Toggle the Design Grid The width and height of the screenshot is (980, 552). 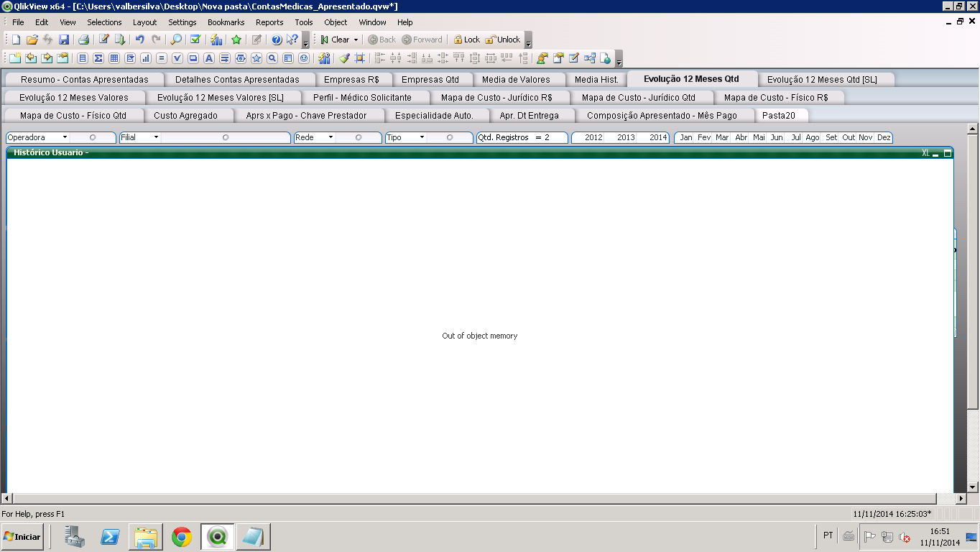(360, 58)
